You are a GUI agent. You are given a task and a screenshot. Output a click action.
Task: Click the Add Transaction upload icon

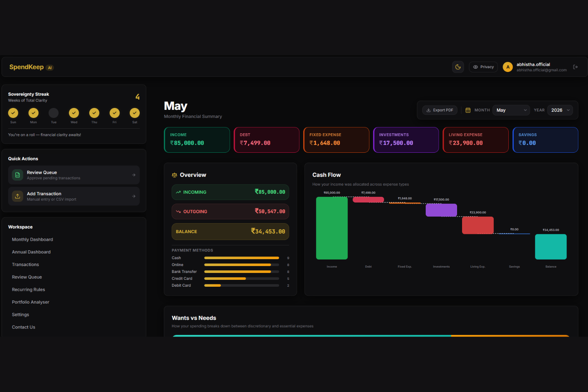18,196
